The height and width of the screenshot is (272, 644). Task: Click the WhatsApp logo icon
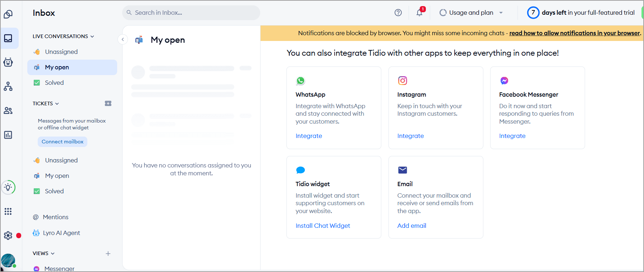tap(300, 81)
